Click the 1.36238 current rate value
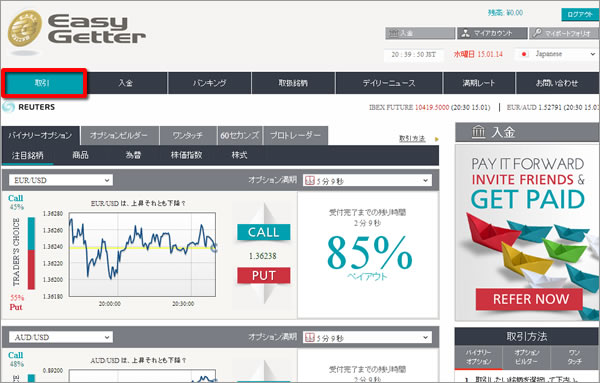 (262, 256)
